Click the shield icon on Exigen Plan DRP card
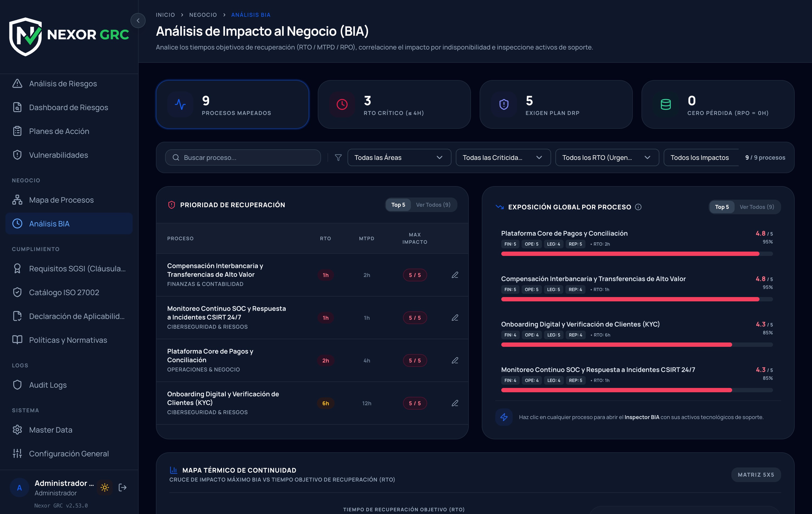 pyautogui.click(x=504, y=104)
